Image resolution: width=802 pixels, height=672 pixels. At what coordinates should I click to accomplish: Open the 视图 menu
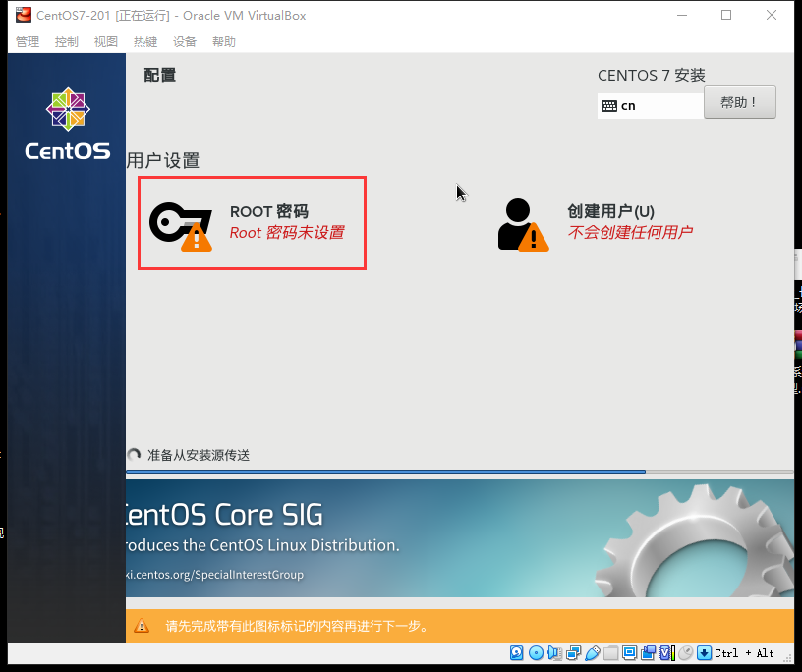coord(106,41)
